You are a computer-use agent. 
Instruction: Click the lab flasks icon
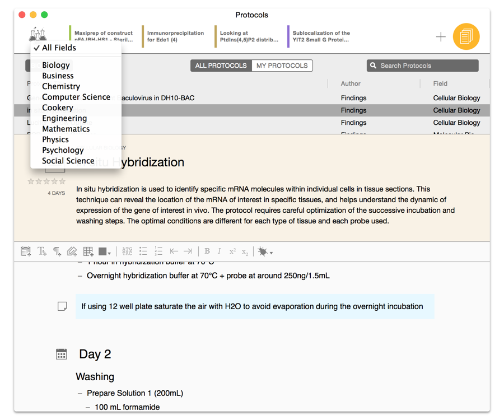coord(38,35)
